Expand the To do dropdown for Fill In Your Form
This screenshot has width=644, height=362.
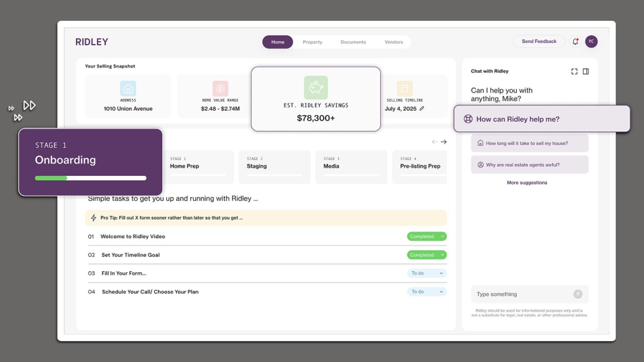[426, 273]
